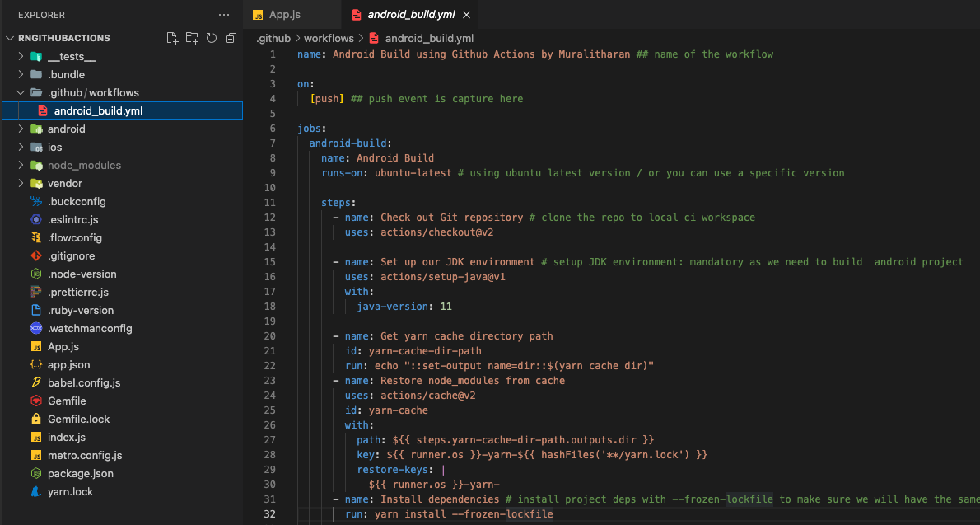980x525 pixels.
Task: Click 'ubuntu-latest' on line 9
Action: 413,173
